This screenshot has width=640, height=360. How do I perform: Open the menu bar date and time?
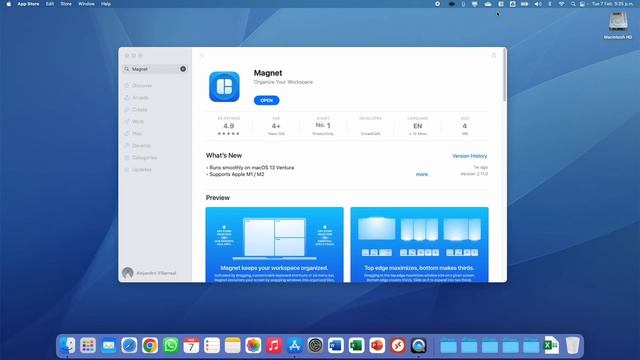point(613,4)
